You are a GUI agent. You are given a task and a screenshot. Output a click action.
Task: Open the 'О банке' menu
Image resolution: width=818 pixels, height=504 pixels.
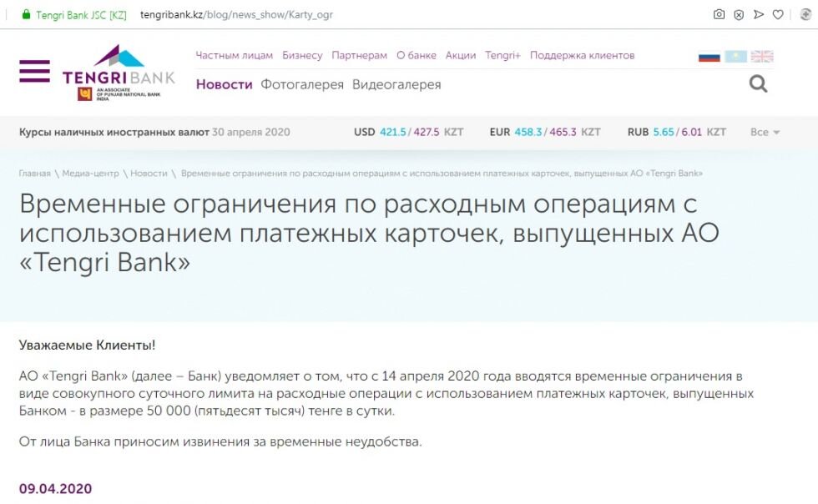pyautogui.click(x=417, y=55)
